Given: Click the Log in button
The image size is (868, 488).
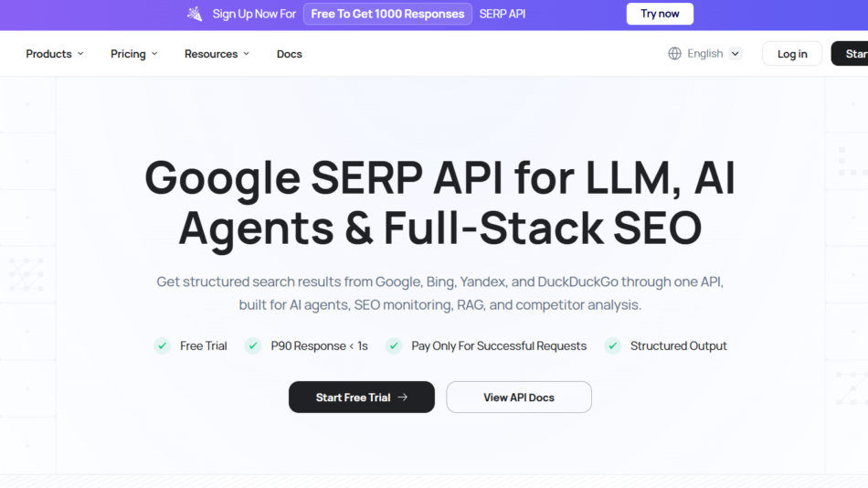Looking at the screenshot, I should click(792, 54).
